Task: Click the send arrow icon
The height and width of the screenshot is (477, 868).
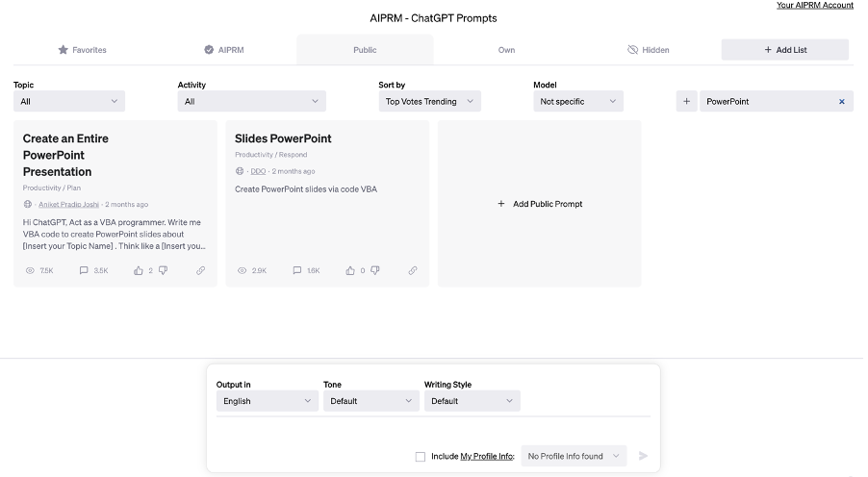Action: pyautogui.click(x=643, y=456)
